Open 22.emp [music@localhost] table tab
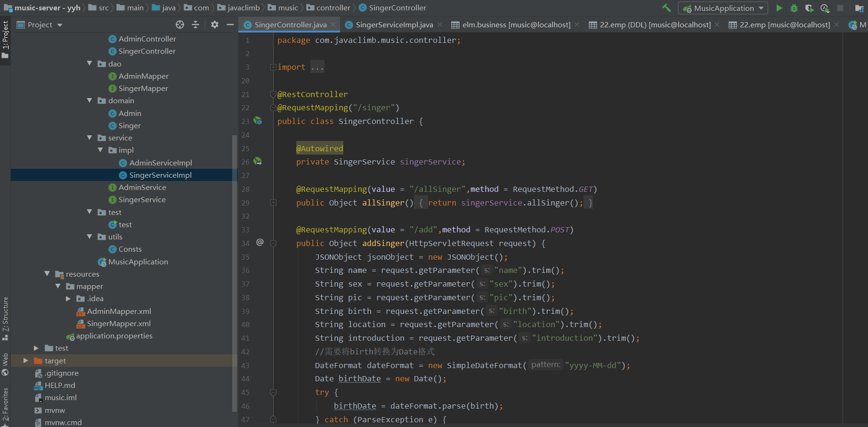This screenshot has height=427, width=868. [x=784, y=25]
